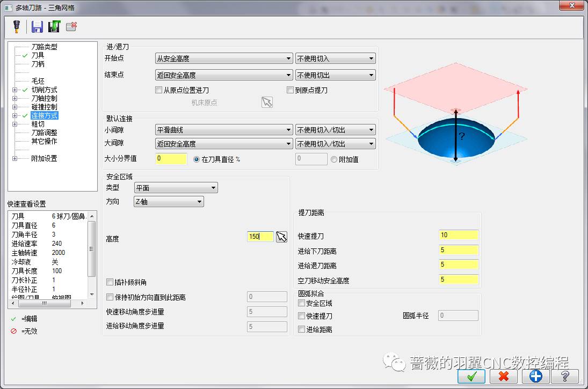The height and width of the screenshot is (389, 588).
Task: Check 快速提刀 under 圆弧拟合
Action: pos(301,315)
